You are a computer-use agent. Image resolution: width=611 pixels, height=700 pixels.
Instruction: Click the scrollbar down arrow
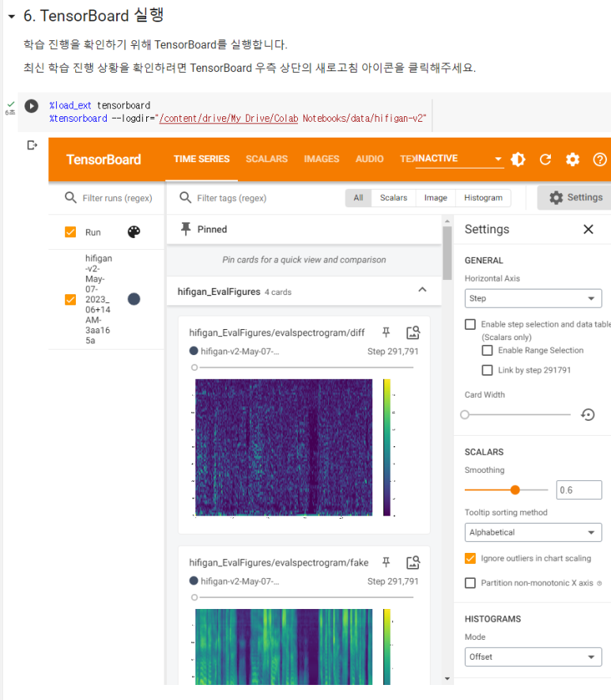[x=447, y=679]
